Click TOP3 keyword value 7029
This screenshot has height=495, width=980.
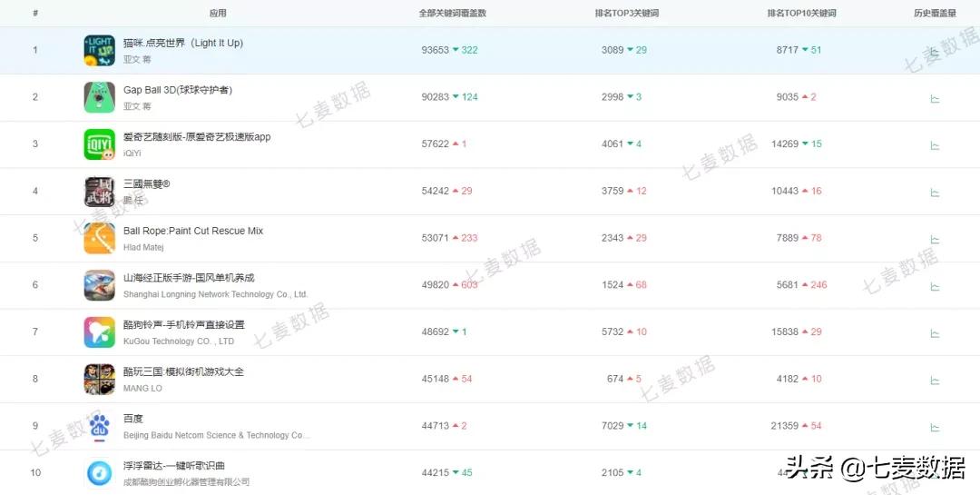612,426
